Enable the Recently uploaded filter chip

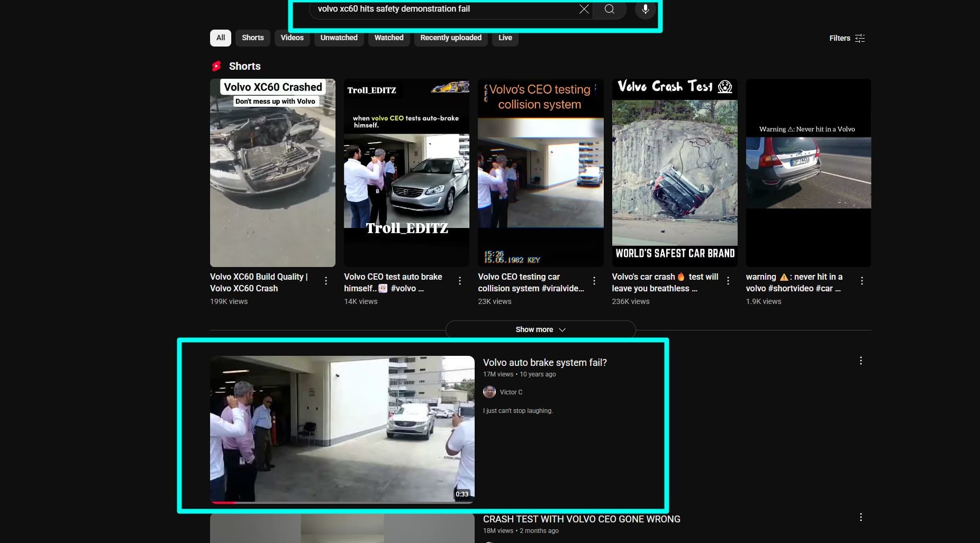450,38
